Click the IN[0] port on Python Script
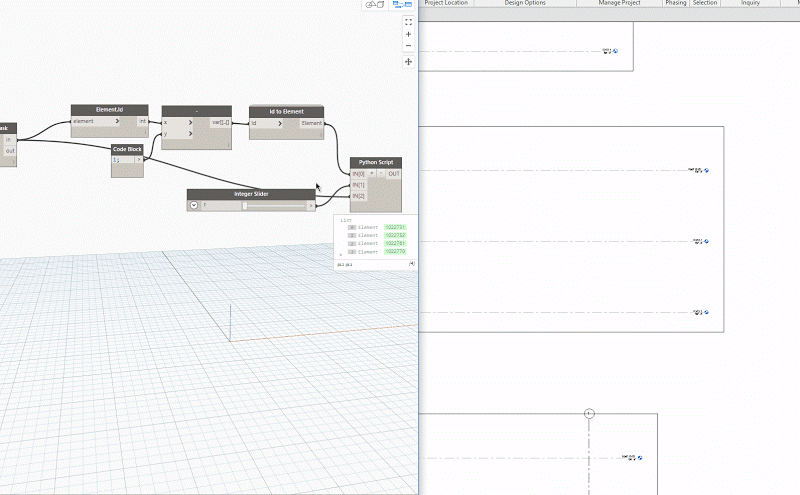The width and height of the screenshot is (800, 495). click(x=359, y=174)
